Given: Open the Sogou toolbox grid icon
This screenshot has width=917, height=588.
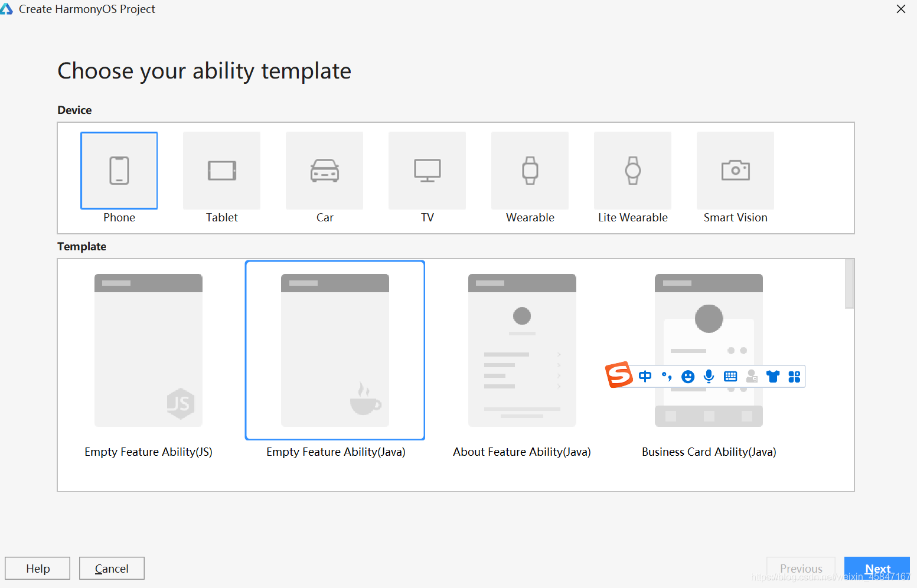Looking at the screenshot, I should (794, 377).
